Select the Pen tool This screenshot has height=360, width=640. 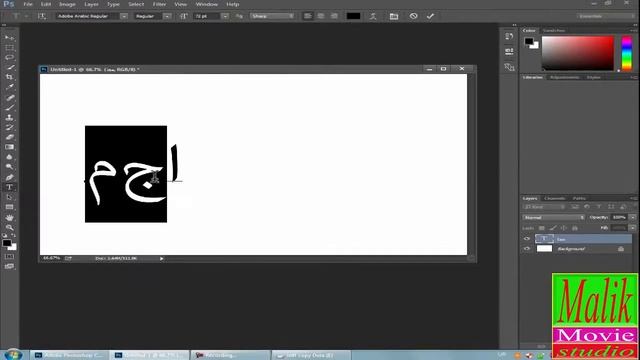[x=9, y=178]
